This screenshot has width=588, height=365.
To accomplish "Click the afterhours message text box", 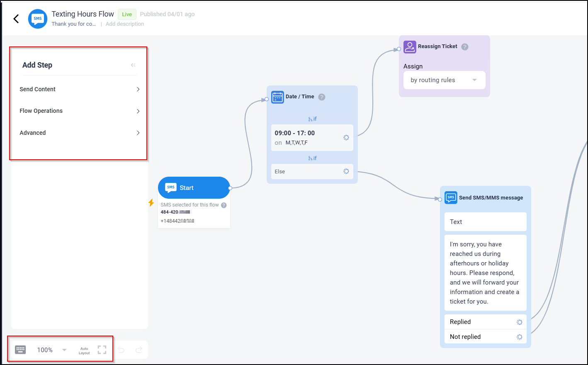I will 486,273.
